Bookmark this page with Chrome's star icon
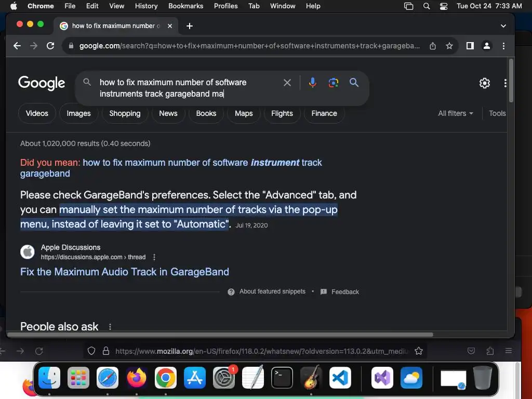Viewport: 532px width, 399px height. pyautogui.click(x=449, y=46)
